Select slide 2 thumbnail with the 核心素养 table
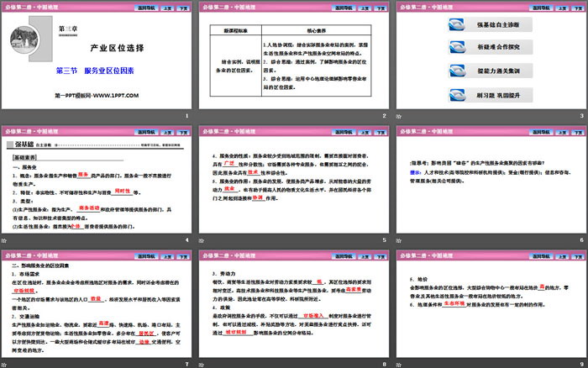This screenshot has height=368, width=588. click(294, 55)
